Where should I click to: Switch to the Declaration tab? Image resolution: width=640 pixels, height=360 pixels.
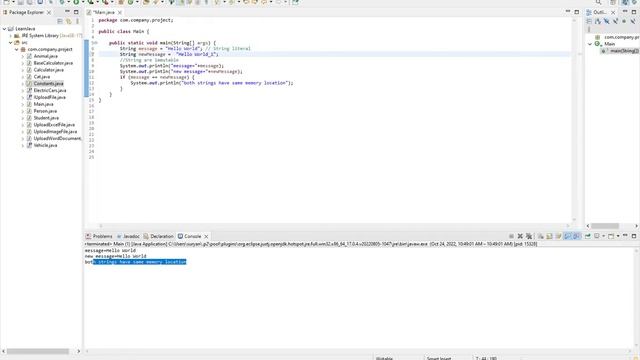[158, 236]
